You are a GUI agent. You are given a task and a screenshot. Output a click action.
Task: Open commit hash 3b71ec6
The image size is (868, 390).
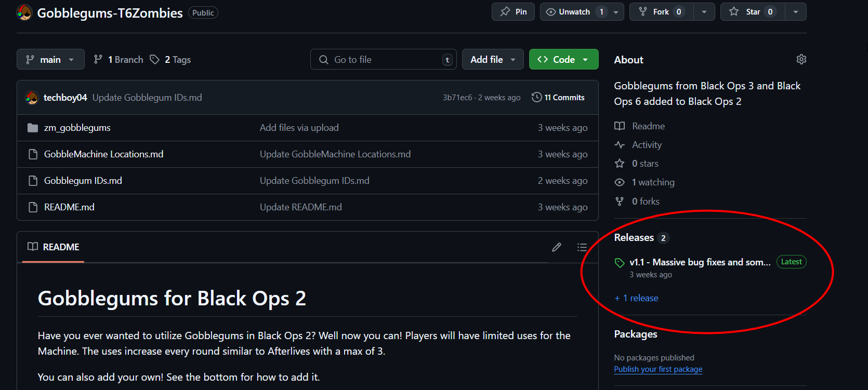coord(457,98)
